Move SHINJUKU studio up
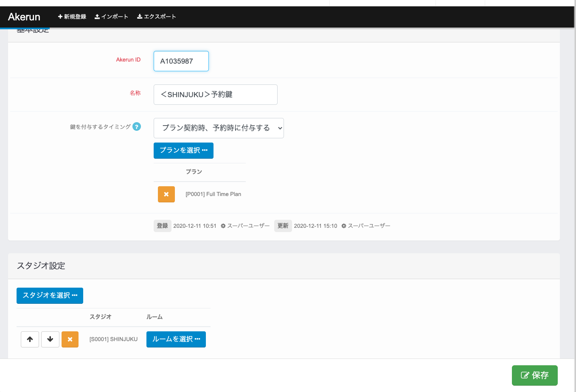Viewport: 576px width, 392px height. (30, 339)
